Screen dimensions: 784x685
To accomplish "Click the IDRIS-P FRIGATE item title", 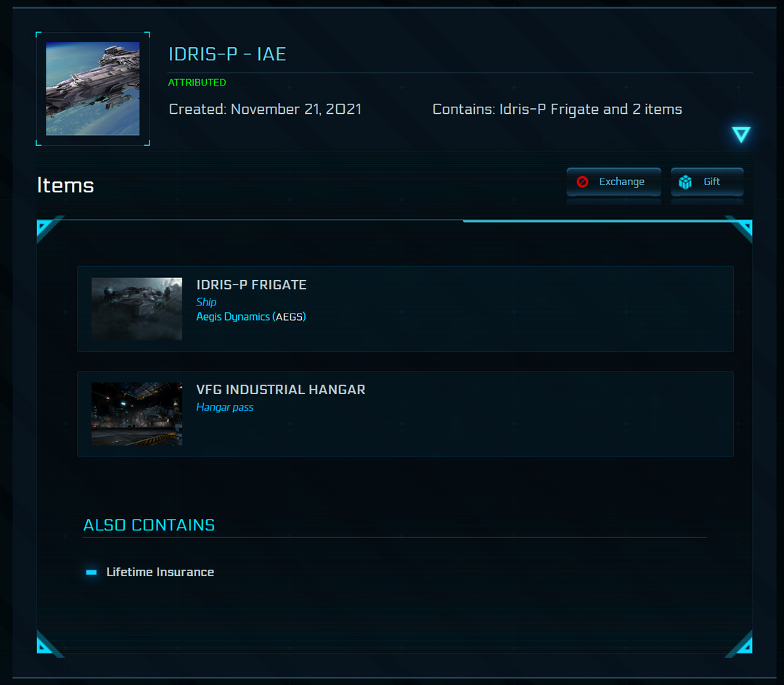I will [251, 285].
